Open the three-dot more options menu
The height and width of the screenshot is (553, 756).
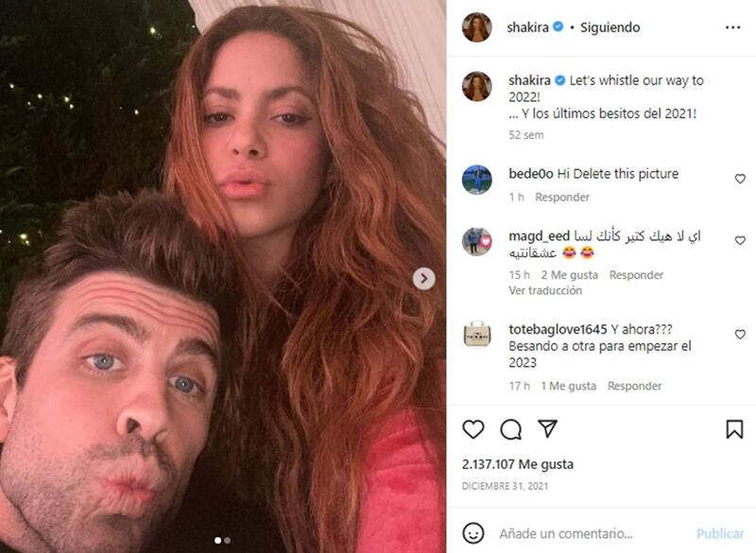click(x=732, y=27)
